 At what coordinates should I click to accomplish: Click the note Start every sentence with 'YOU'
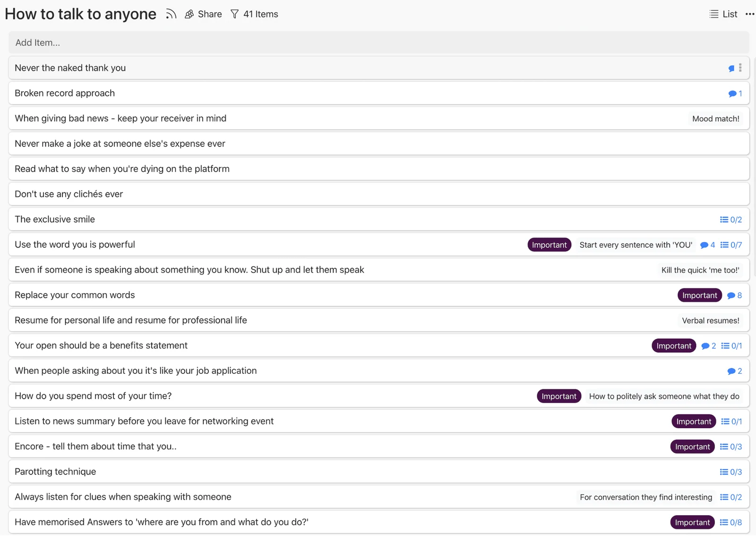[636, 245]
